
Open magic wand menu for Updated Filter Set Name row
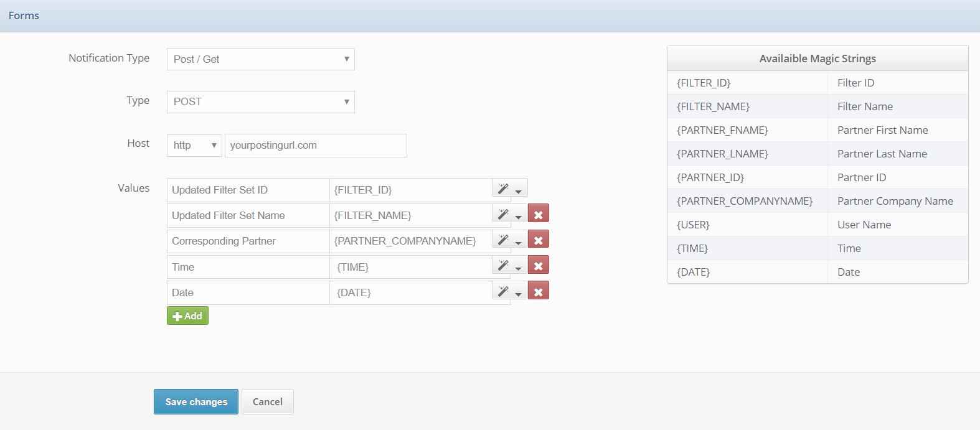pos(510,214)
